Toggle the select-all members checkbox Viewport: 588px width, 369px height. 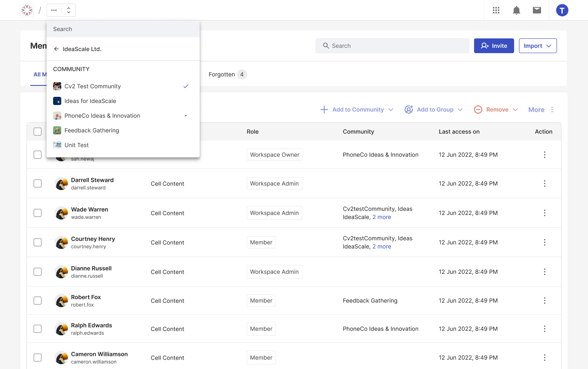click(x=38, y=132)
